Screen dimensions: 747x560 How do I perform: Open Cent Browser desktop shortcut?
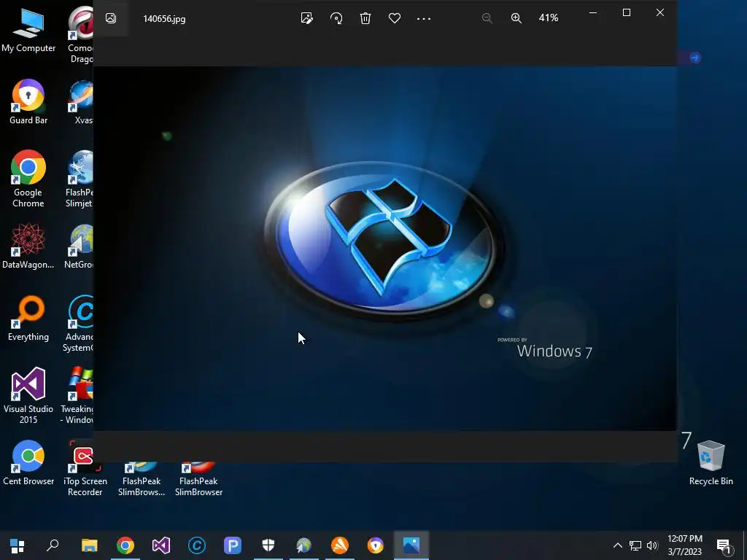(28, 463)
